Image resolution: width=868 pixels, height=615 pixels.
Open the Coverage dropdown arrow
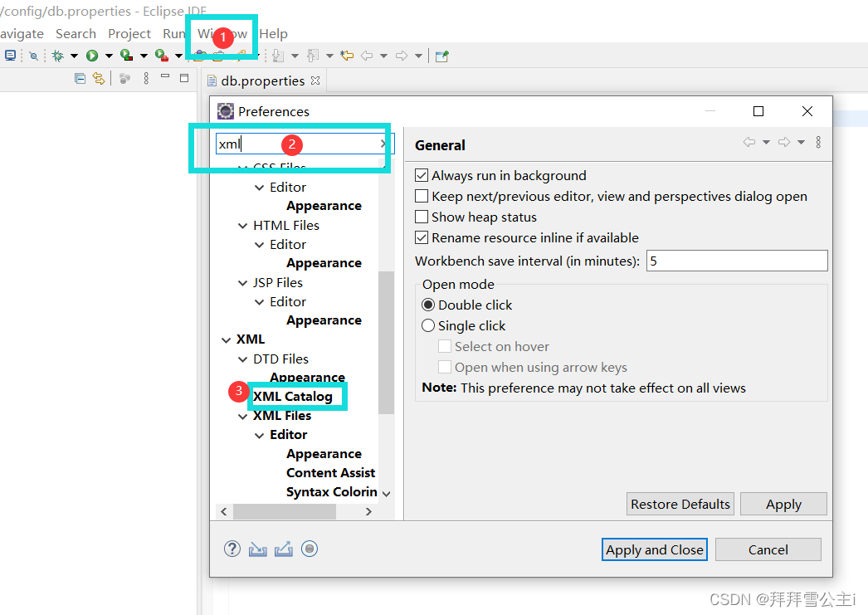point(144,56)
